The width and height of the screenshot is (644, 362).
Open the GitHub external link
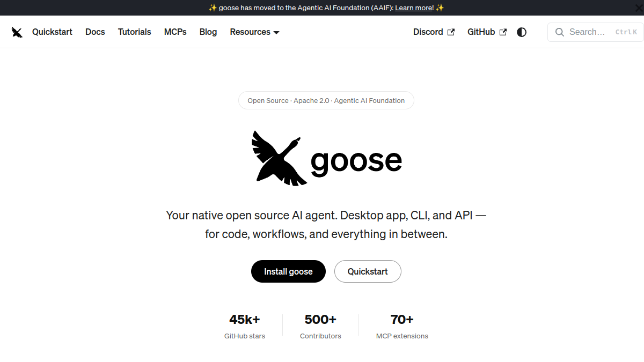click(487, 32)
